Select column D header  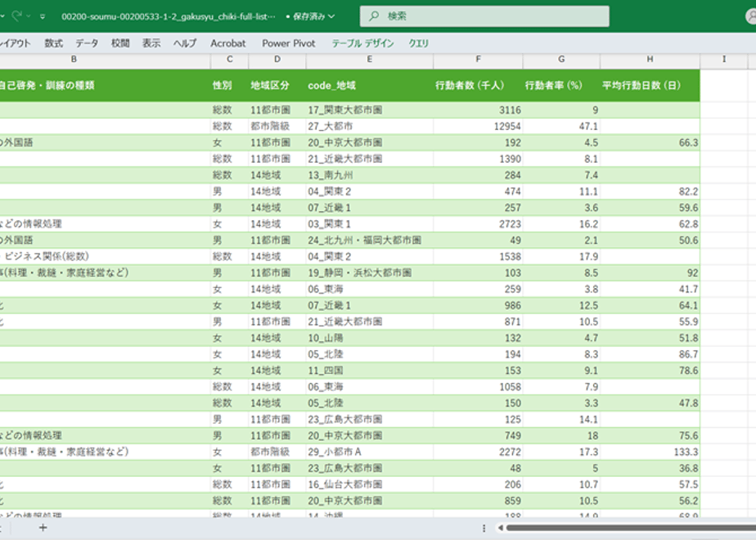coord(277,59)
